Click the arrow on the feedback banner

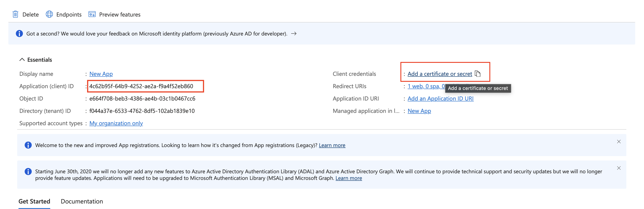click(x=294, y=33)
